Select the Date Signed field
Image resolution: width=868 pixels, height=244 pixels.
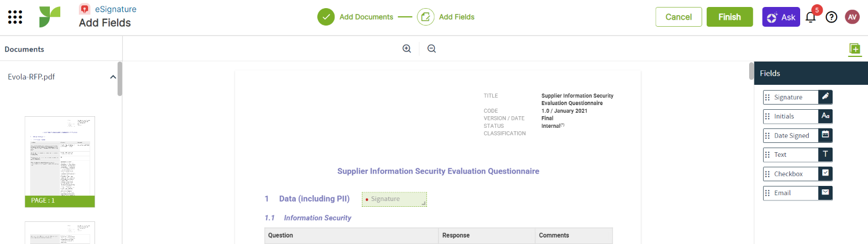tap(798, 135)
